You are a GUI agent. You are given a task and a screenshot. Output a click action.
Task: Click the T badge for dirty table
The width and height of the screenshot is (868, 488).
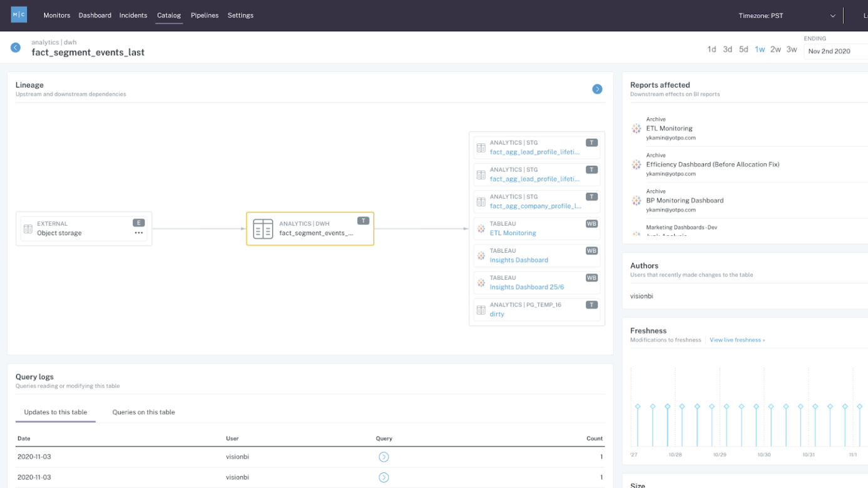pyautogui.click(x=591, y=305)
